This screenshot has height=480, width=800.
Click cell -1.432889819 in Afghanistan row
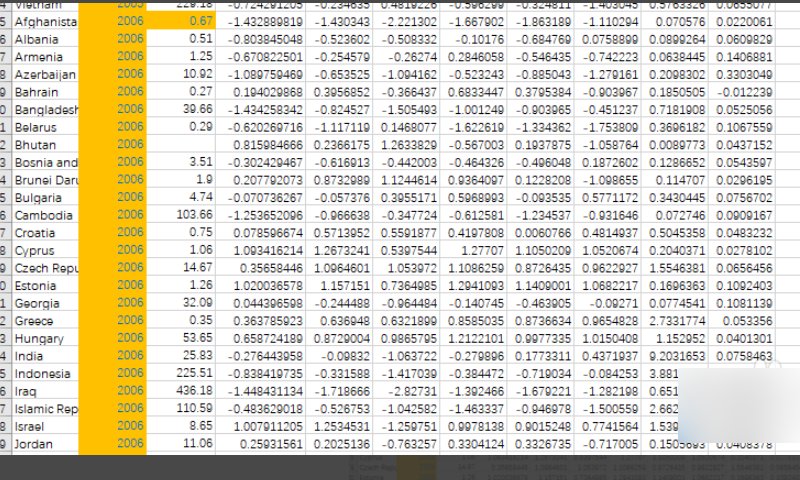(260, 21)
